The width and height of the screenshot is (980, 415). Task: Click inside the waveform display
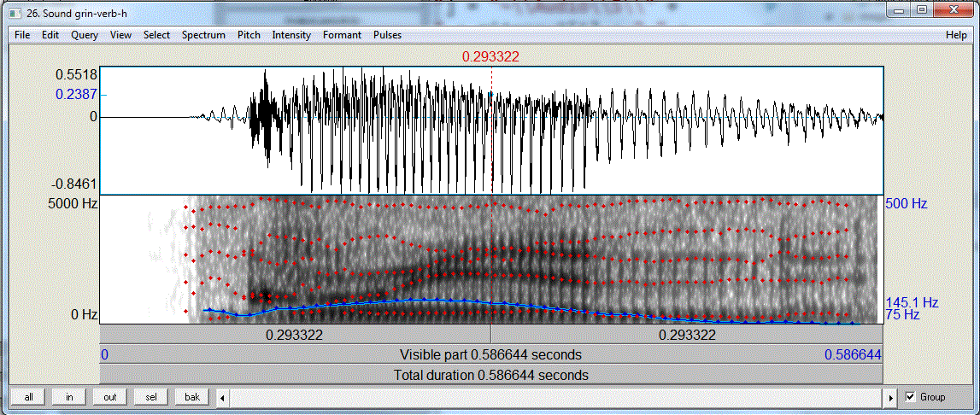point(490,132)
